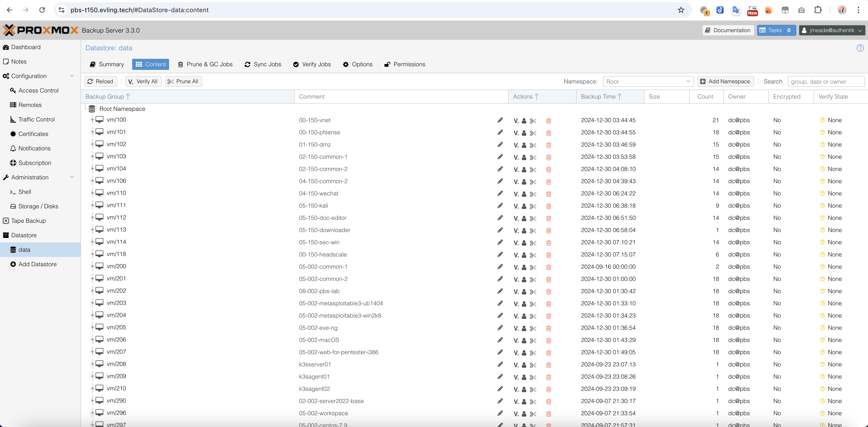Click the change owner icon for vm/102
This screenshot has width=868, height=427.
[x=524, y=145]
